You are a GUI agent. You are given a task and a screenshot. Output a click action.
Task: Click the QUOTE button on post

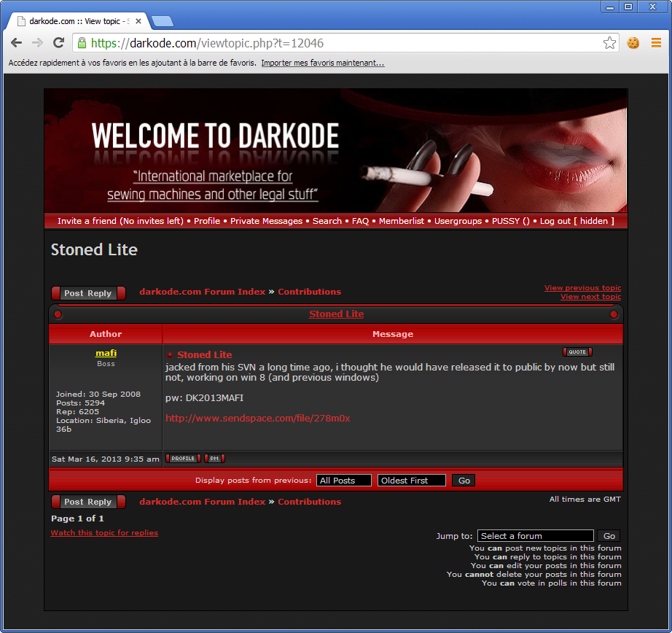(577, 352)
